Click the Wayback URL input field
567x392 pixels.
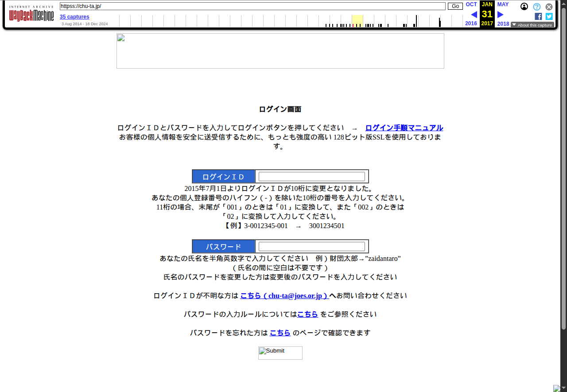click(252, 6)
